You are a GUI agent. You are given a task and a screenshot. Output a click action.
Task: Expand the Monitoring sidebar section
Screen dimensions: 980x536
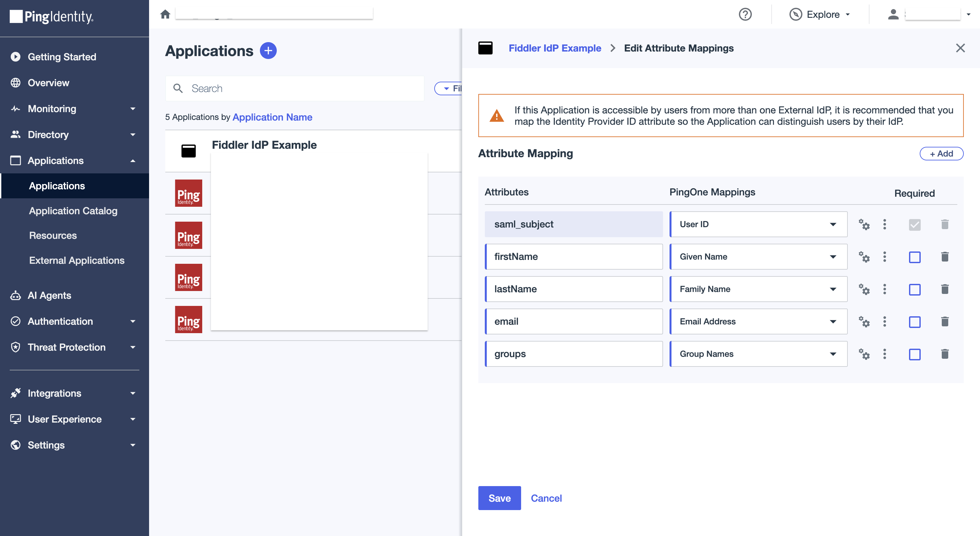(x=74, y=109)
